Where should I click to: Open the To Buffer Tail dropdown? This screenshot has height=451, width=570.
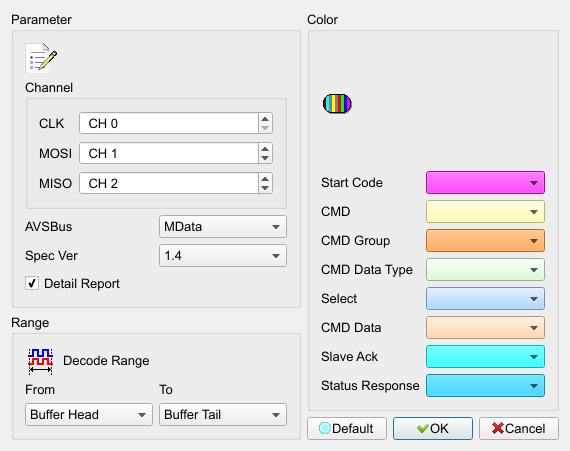point(223,414)
